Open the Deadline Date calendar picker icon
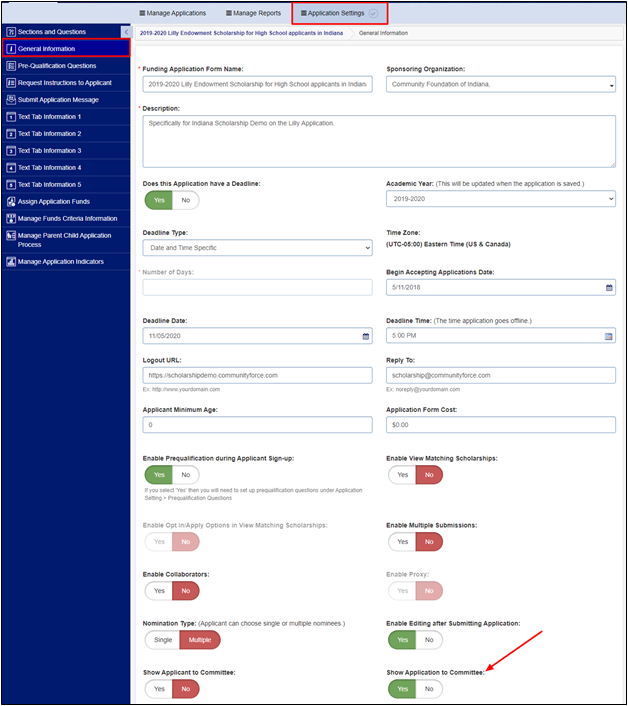The height and width of the screenshot is (706, 628). (x=365, y=336)
